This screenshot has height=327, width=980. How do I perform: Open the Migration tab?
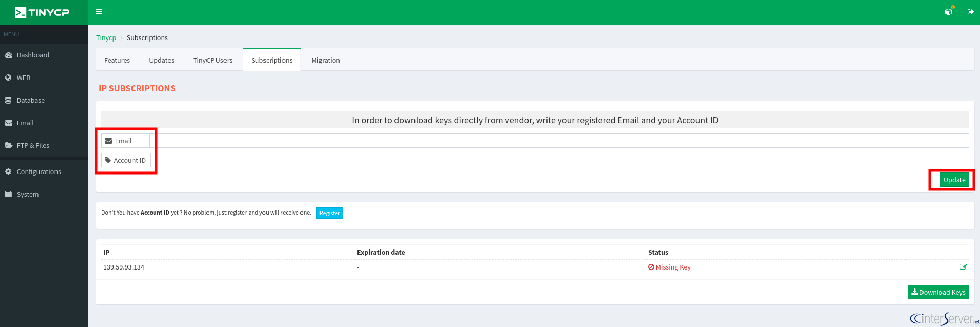pyautogui.click(x=326, y=60)
